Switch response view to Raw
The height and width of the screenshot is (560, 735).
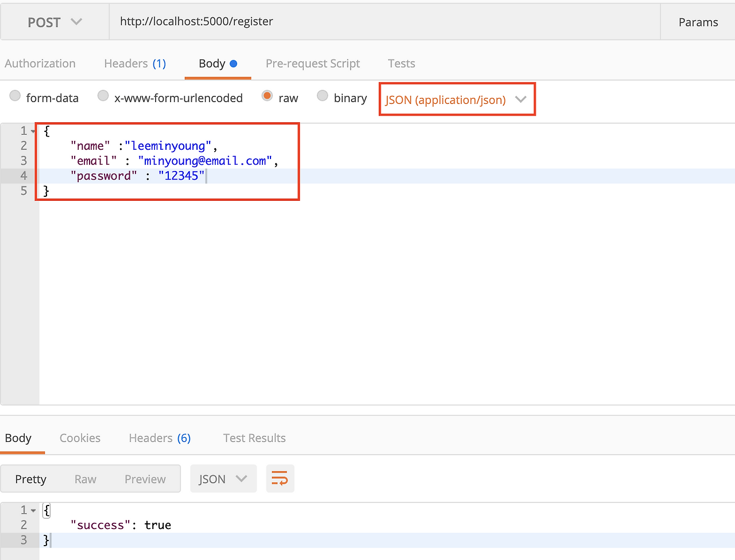(85, 479)
